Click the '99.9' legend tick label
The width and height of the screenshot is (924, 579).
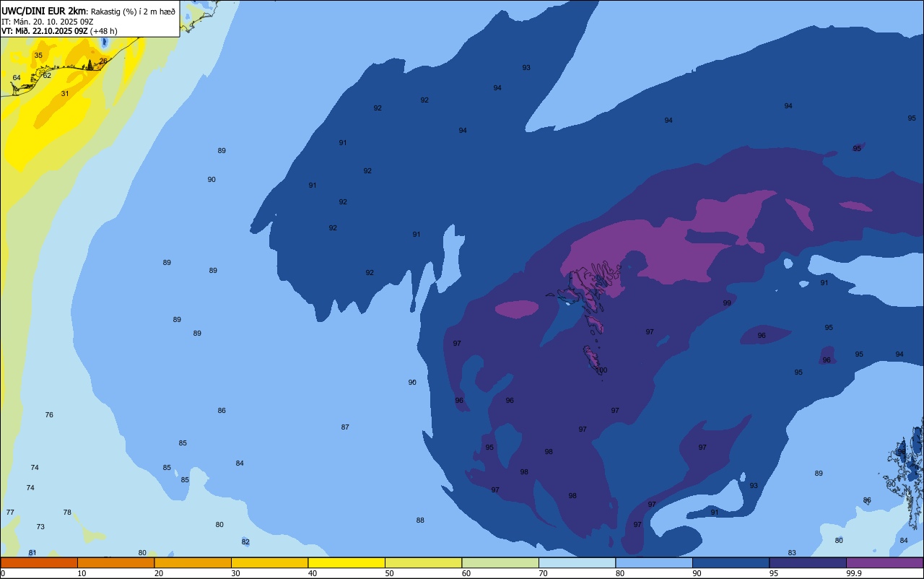point(854,573)
